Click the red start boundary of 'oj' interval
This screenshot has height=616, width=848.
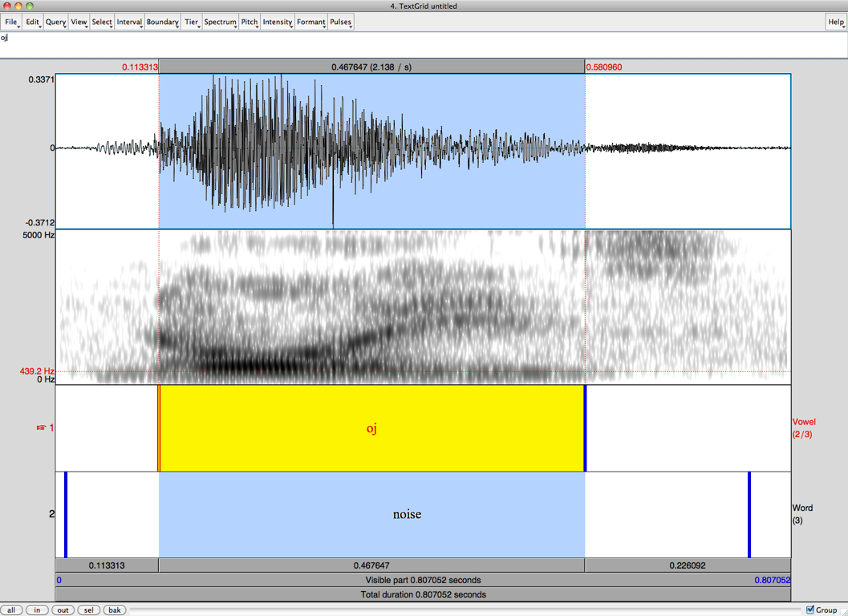pos(159,428)
